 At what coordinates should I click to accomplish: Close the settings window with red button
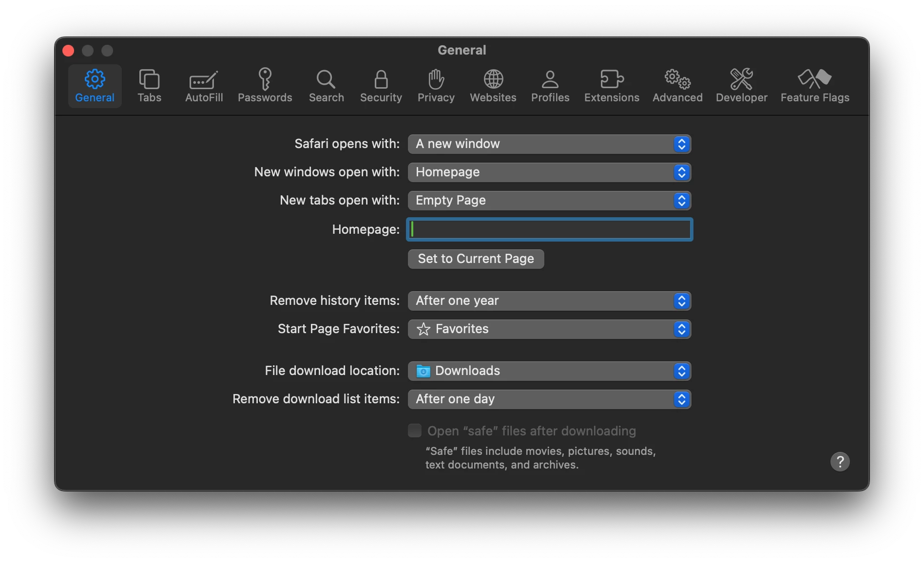click(68, 51)
